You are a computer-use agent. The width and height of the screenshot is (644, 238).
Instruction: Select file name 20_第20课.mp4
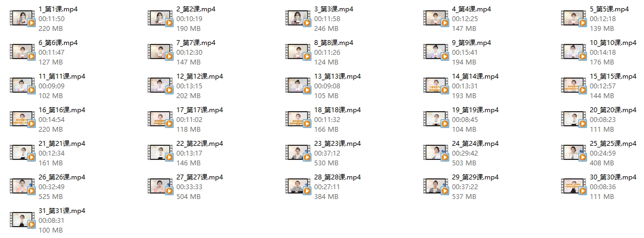tap(613, 110)
